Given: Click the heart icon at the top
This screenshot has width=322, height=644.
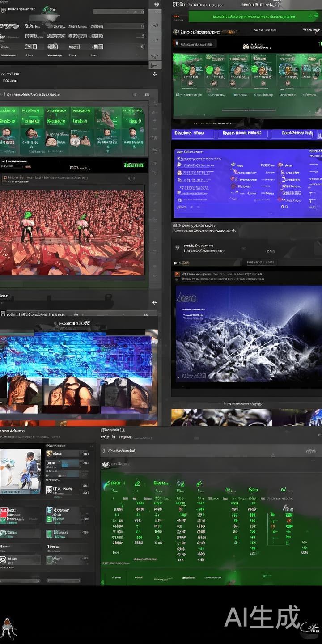Looking at the screenshot, I should 157,4.
